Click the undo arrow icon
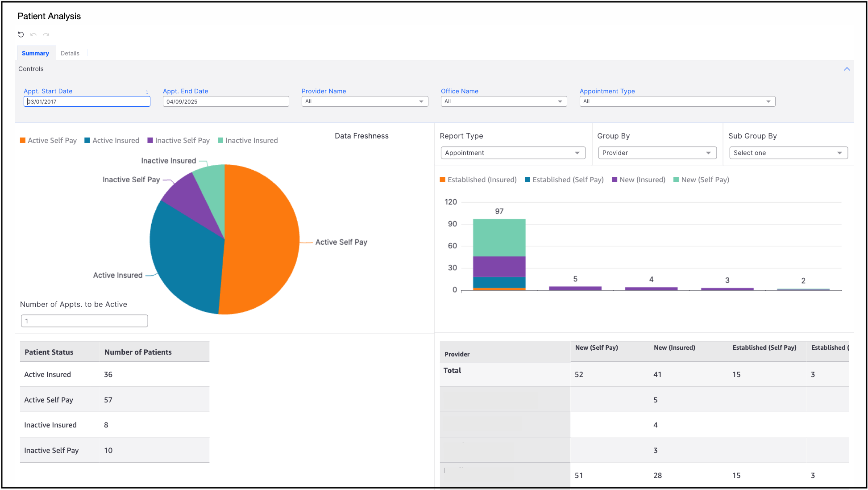Image resolution: width=868 pixels, height=490 pixels. coord(33,34)
